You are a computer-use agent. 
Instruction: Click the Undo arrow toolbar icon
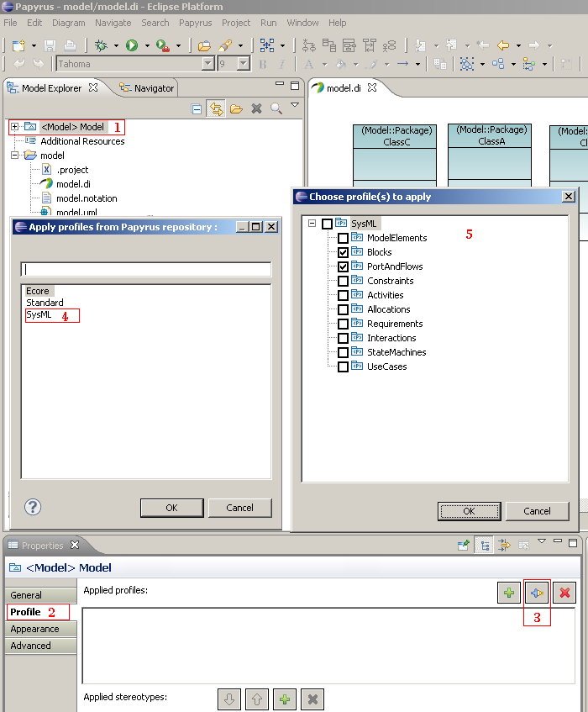pyautogui.click(x=19, y=64)
